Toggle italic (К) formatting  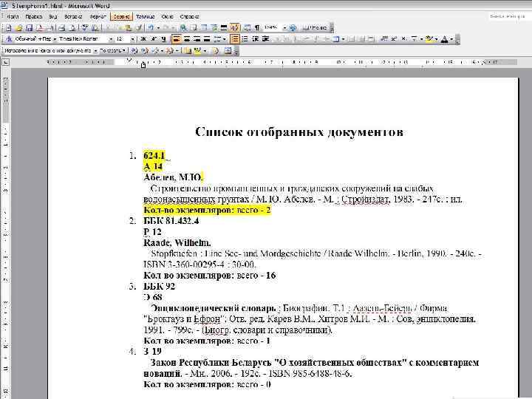[x=154, y=39]
